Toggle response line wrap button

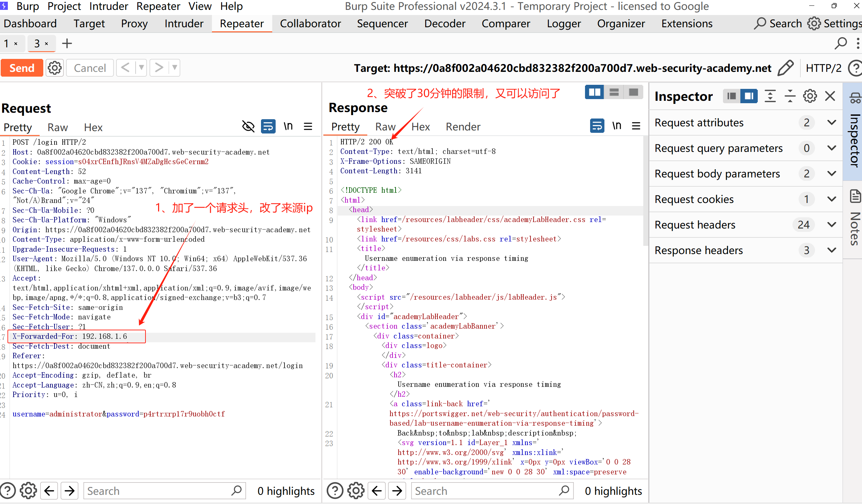597,126
